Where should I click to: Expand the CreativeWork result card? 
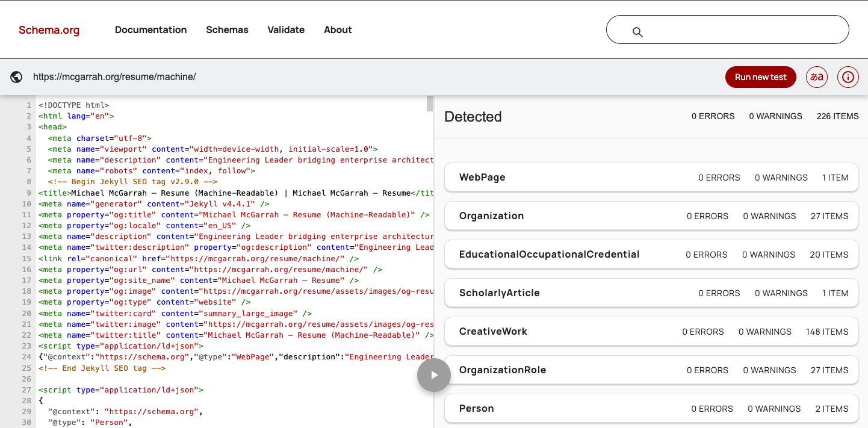[x=651, y=332]
